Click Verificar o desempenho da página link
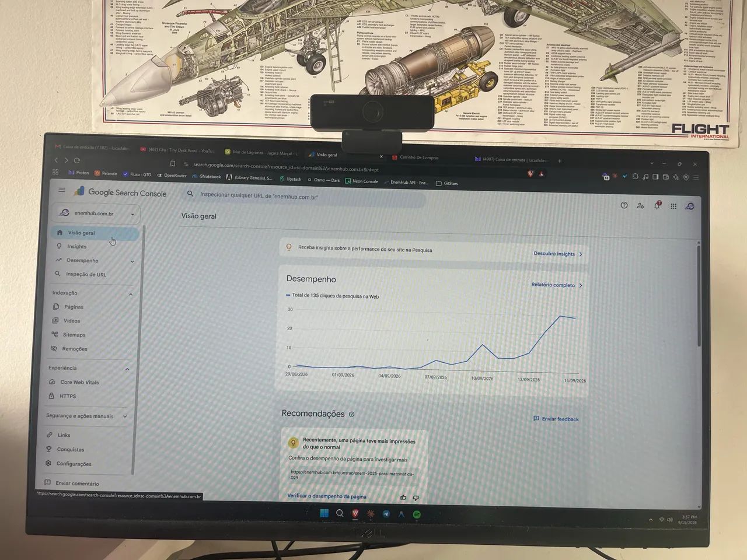 click(x=327, y=496)
